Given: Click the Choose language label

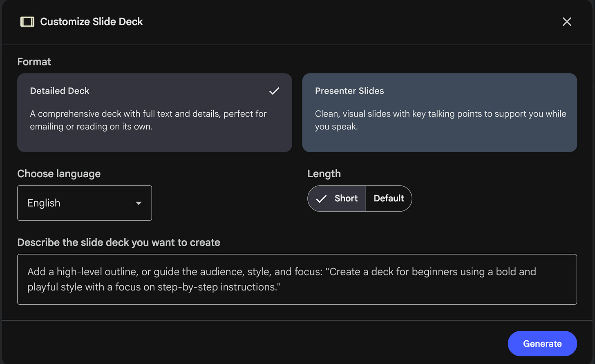Looking at the screenshot, I should (59, 174).
